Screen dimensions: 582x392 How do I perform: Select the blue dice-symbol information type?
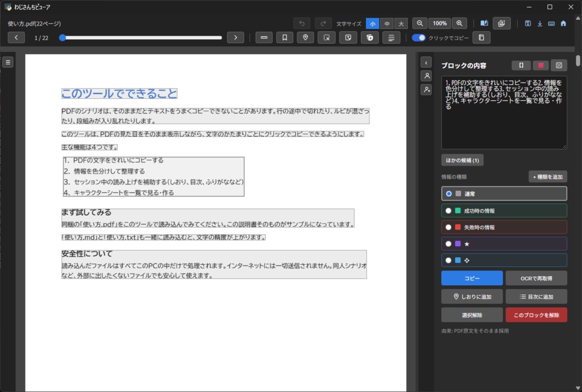tap(504, 260)
